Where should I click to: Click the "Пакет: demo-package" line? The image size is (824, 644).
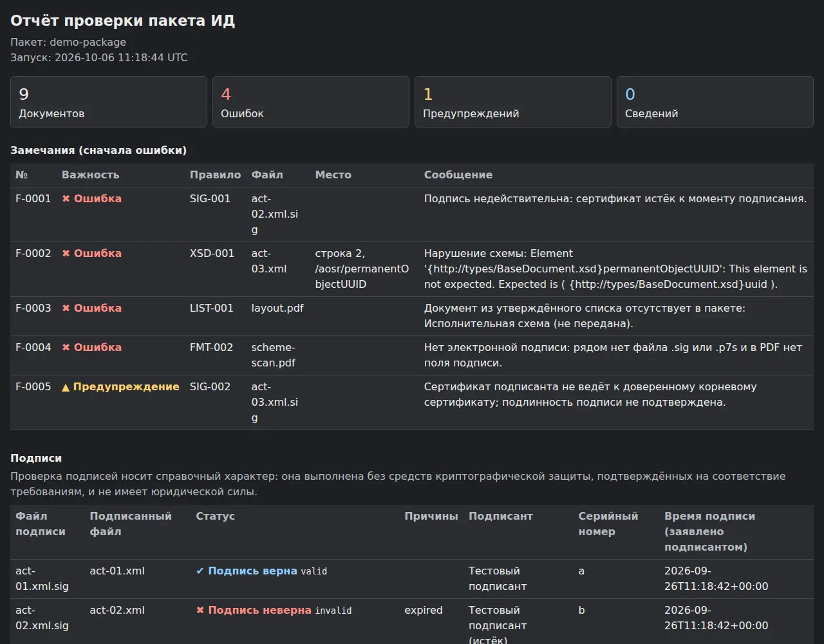click(x=68, y=43)
